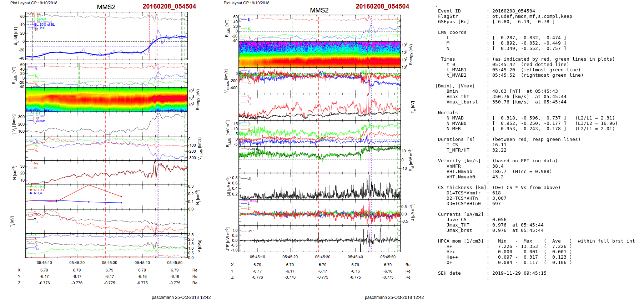
Task: Click the 05:45:30 time tick under left plot
Action: (x=110, y=263)
